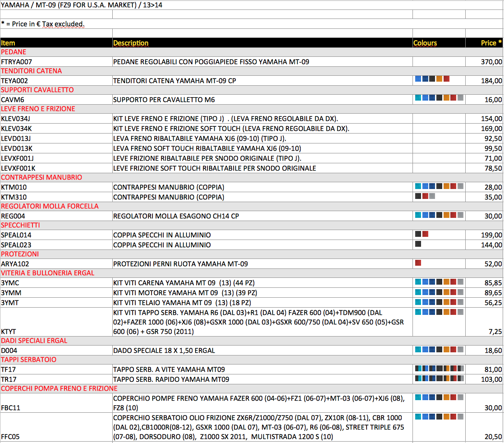Click REGOLATORI MOLLA ESAGONO CH14 CP description
The image size is (504, 443).
point(176,216)
